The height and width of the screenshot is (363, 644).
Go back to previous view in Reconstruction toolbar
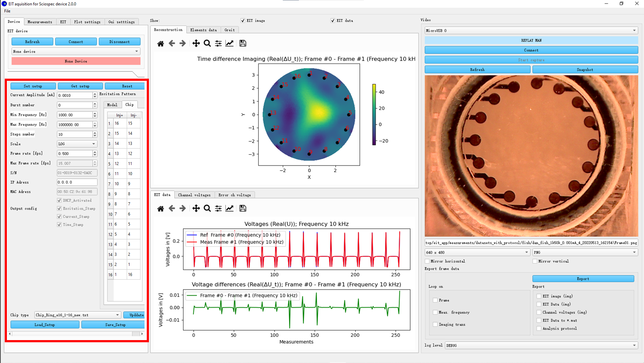pos(172,43)
